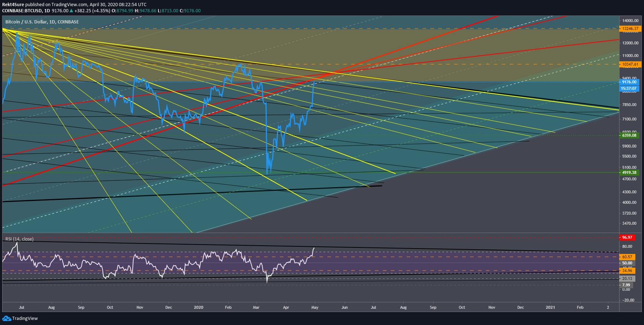Click the -20.00 RSI axis value

click(628, 300)
